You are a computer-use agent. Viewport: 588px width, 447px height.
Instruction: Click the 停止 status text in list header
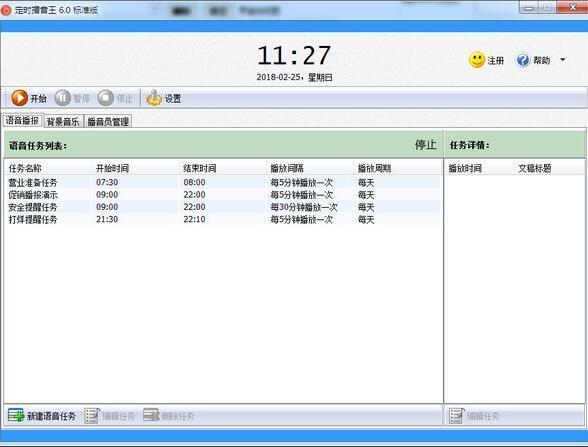tap(426, 145)
